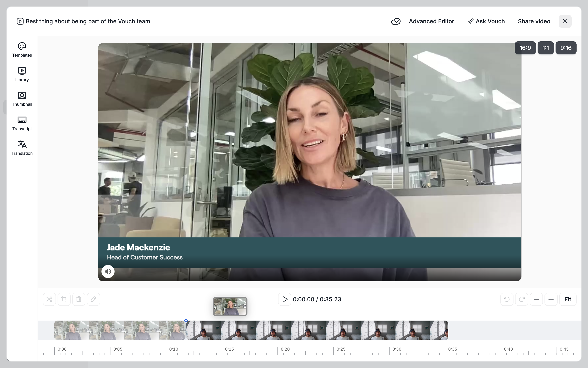Zoom in the timeline with plus

click(x=551, y=299)
